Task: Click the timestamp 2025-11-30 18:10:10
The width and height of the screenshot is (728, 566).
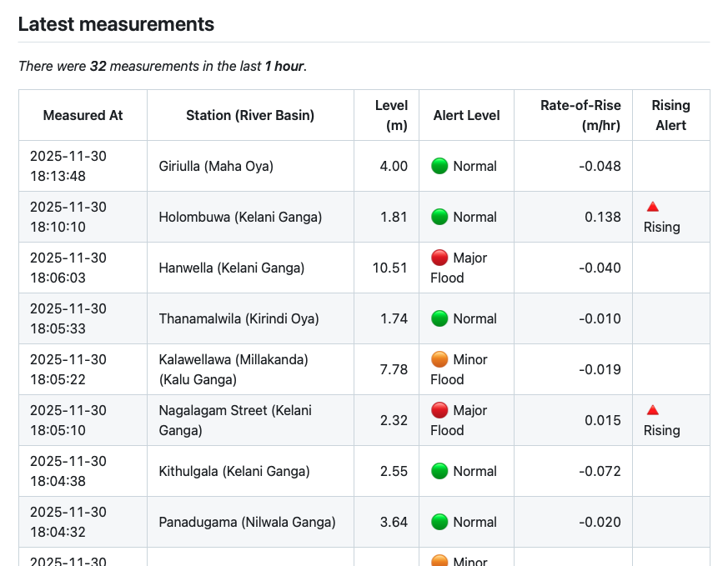Action: point(68,217)
